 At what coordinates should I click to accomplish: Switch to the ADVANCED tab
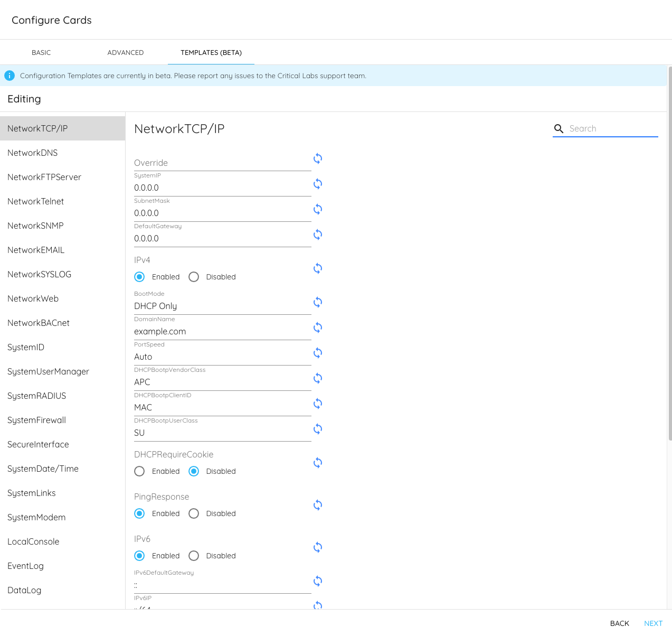(126, 52)
